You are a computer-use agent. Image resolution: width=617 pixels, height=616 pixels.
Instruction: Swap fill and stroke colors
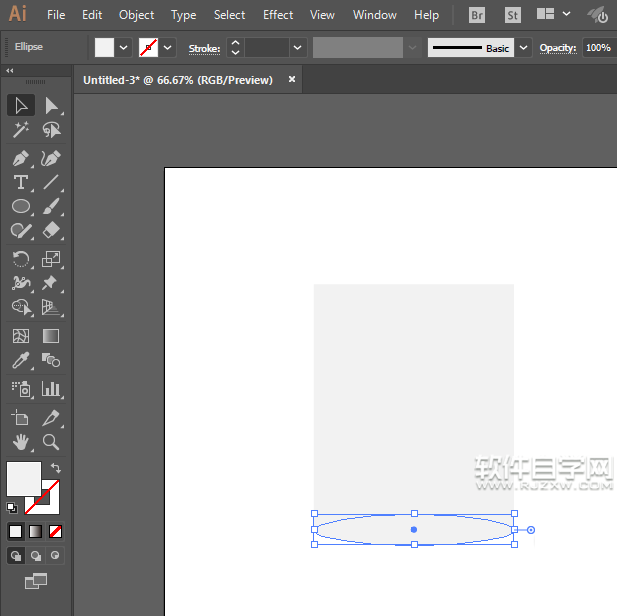(56, 468)
